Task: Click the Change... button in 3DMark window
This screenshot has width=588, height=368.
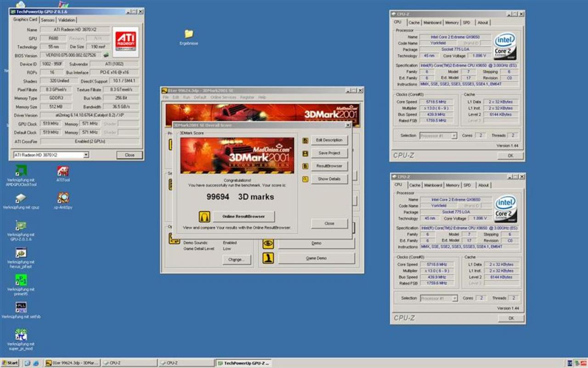Action: coord(237,259)
